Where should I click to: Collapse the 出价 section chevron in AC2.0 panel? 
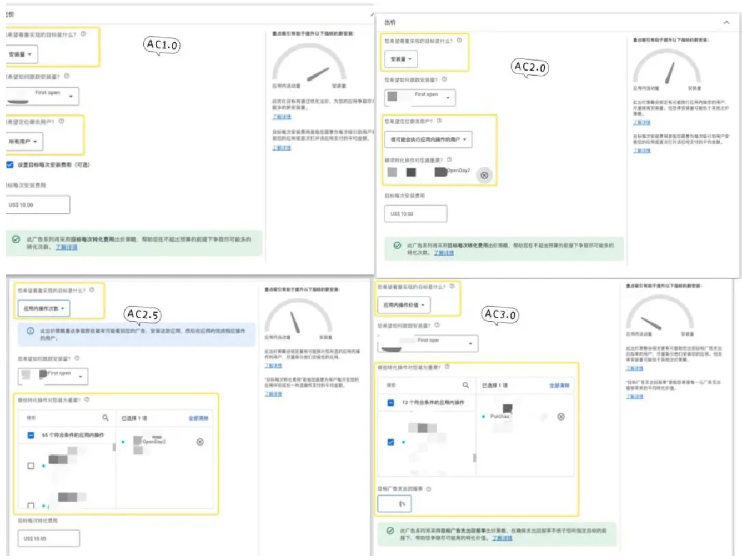[x=726, y=22]
